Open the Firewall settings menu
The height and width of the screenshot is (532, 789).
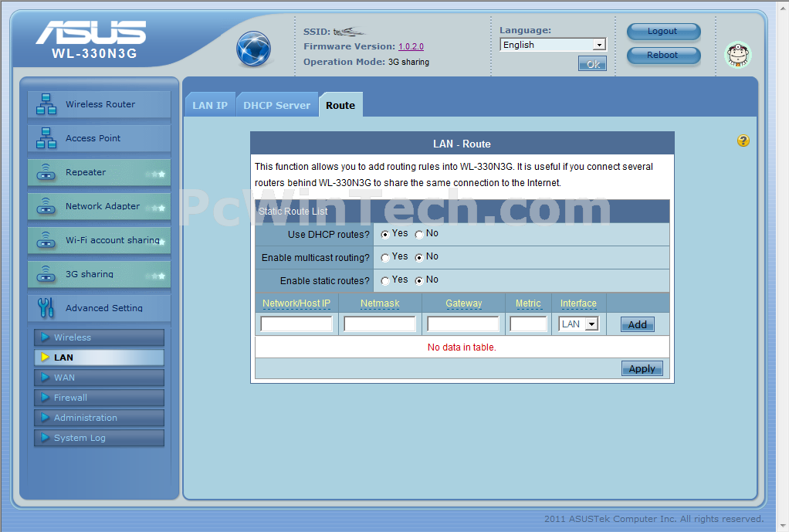pos(99,398)
